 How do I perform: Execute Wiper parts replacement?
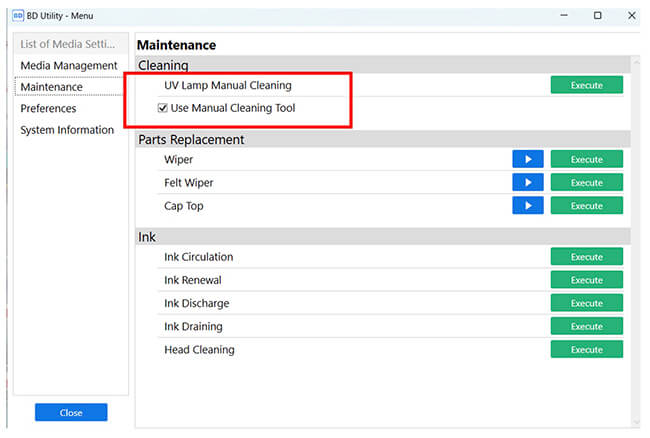[x=586, y=159]
